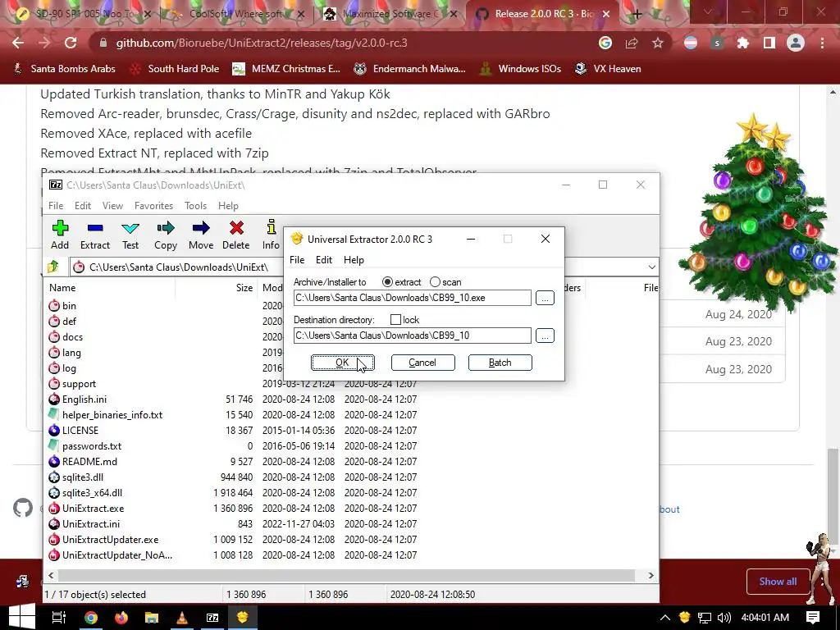This screenshot has height=630, width=840.
Task: Open Universal Extractor Edit menu
Action: [323, 260]
